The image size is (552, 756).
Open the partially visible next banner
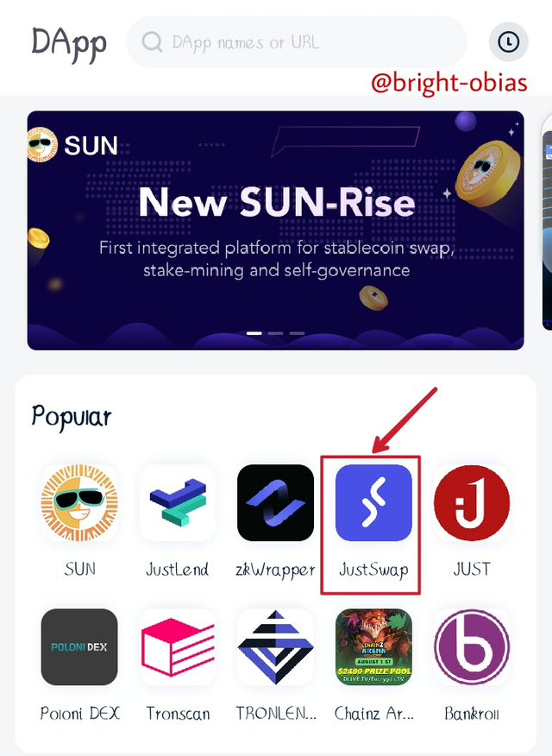(x=547, y=230)
